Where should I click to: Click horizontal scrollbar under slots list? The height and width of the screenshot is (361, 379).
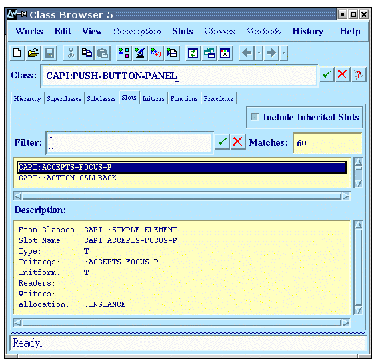[182, 196]
